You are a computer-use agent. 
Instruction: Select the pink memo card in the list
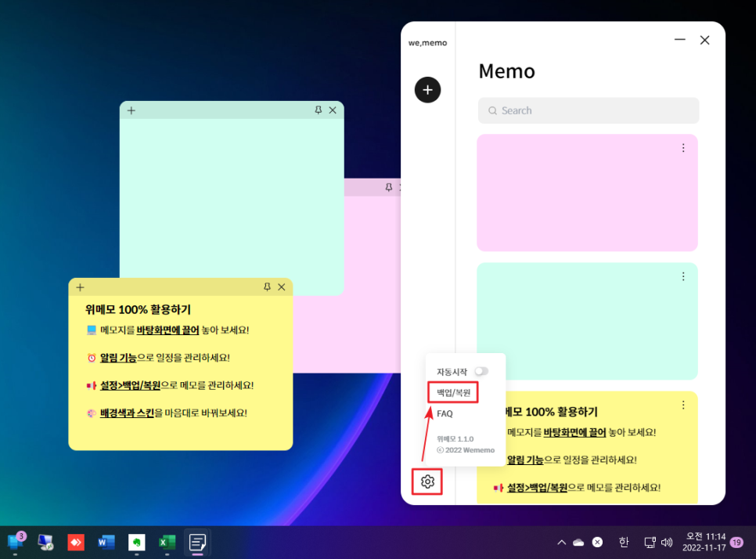click(x=587, y=193)
